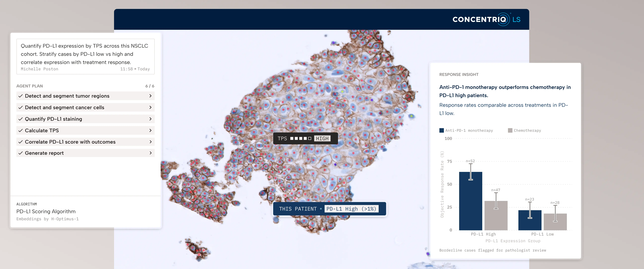Click the HIGH label in TPS badge

[322, 139]
